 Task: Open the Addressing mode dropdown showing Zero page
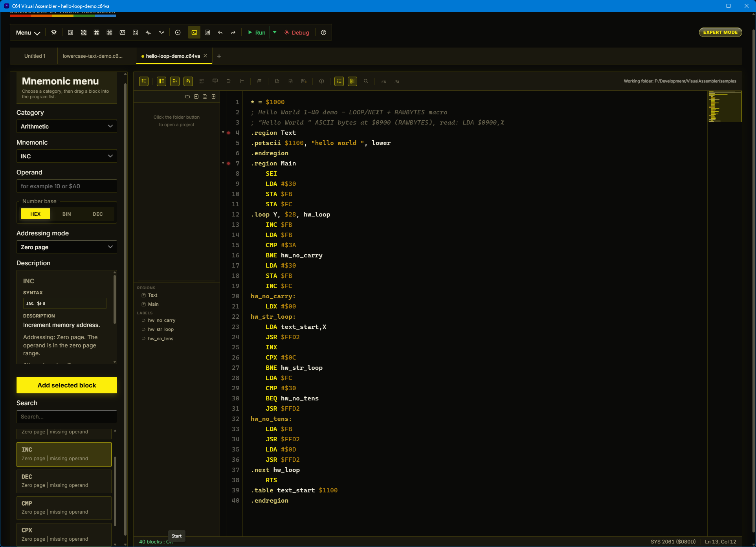pos(67,247)
